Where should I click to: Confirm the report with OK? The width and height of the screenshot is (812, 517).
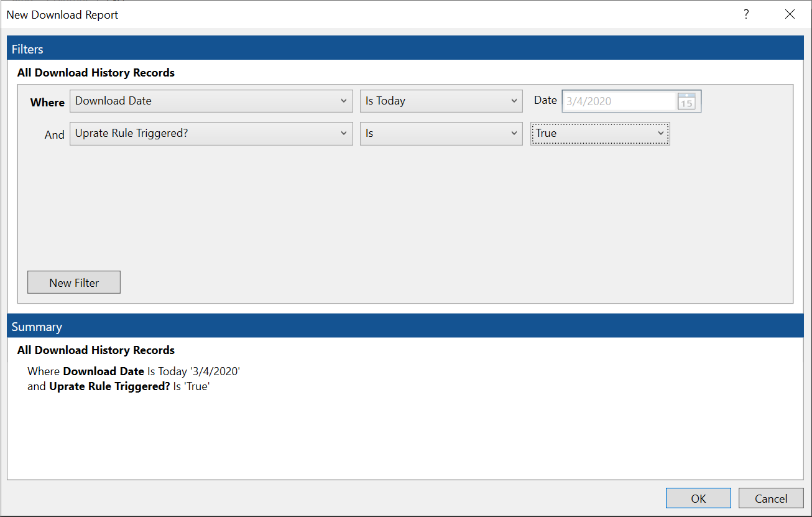pyautogui.click(x=698, y=498)
